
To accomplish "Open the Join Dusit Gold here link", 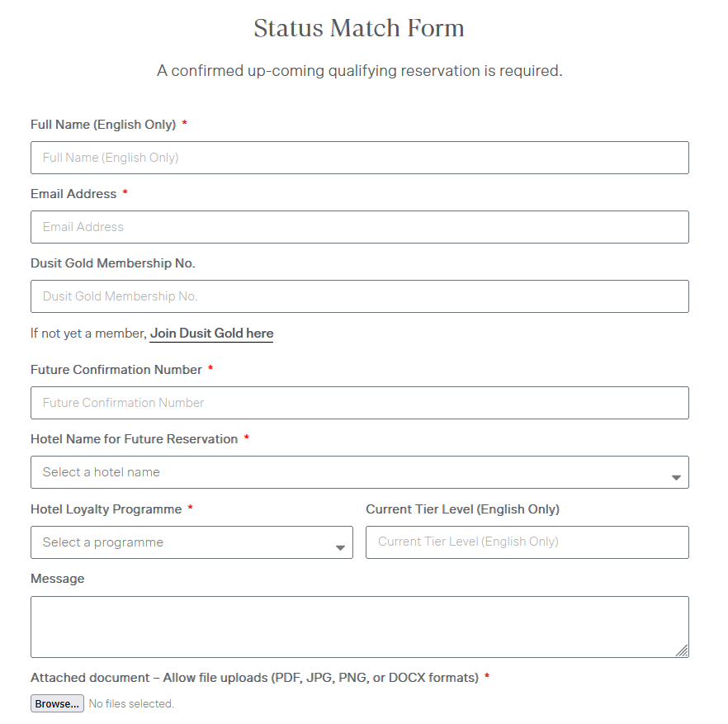I will pyautogui.click(x=211, y=334).
